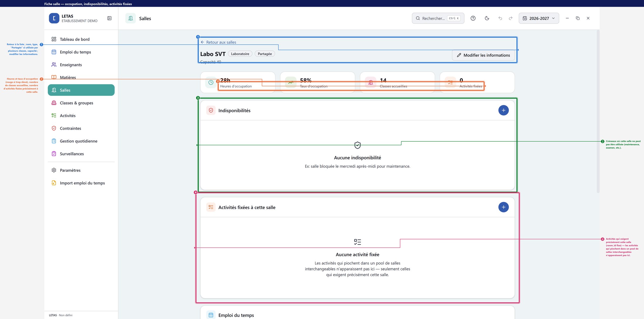Image resolution: width=644 pixels, height=319 pixels.
Task: Click the shield icon in Indisponibilités header
Action: tap(211, 110)
